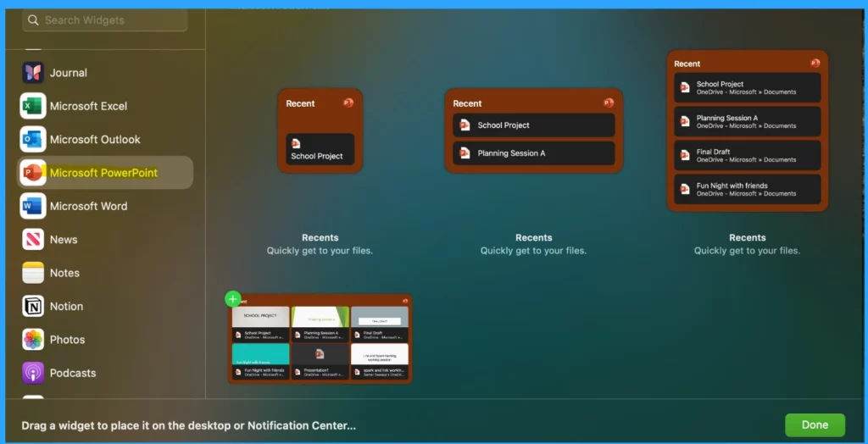Select Final Draft row in four-file widget
The height and width of the screenshot is (444, 868).
tap(748, 155)
